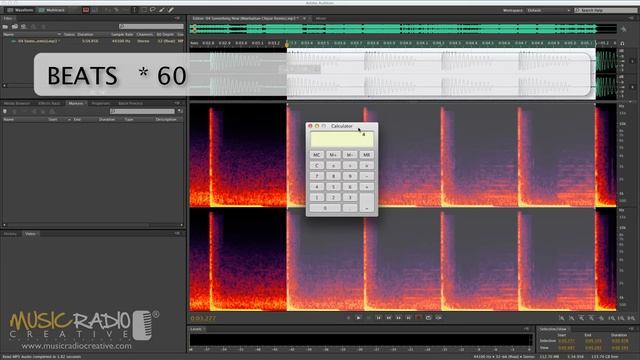This screenshot has width=640, height=360.
Task: Click the Markers panel search field
Action: click(x=142, y=111)
